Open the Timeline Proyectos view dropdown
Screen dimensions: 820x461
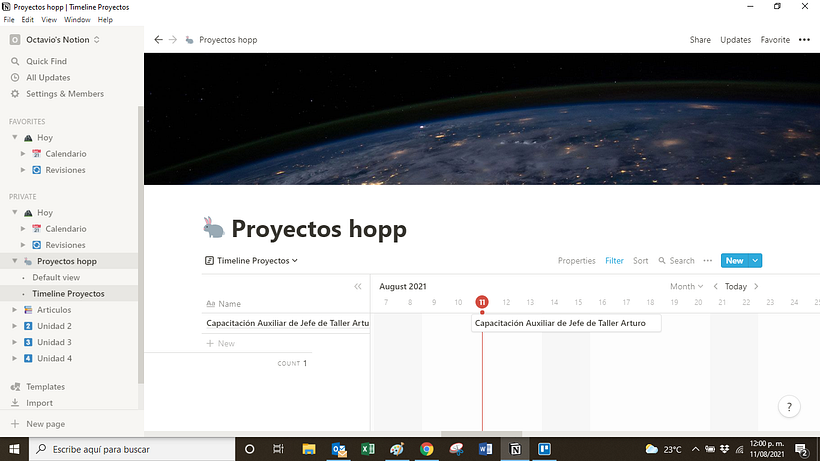[252, 261]
